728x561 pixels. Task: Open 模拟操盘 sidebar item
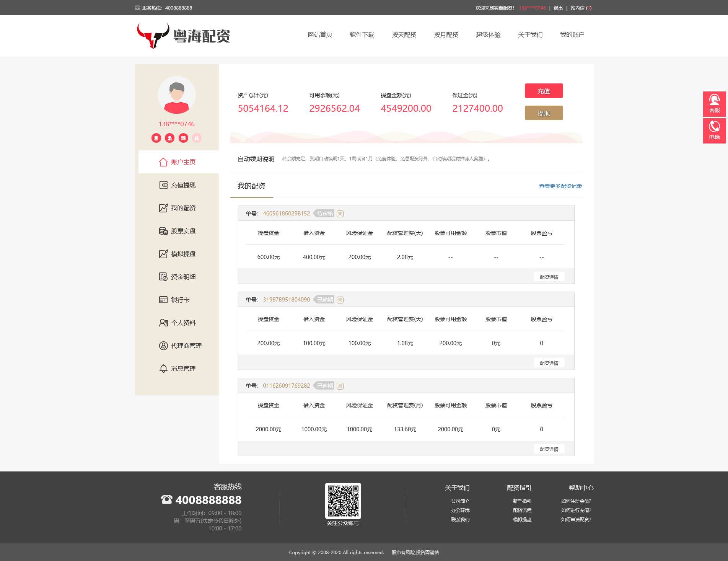(179, 254)
